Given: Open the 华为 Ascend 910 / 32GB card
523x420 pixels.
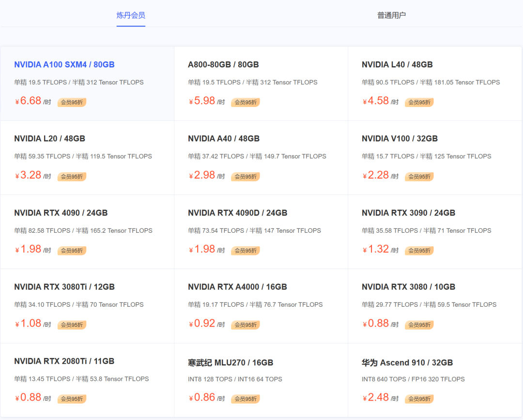Looking at the screenshot, I should [434, 380].
